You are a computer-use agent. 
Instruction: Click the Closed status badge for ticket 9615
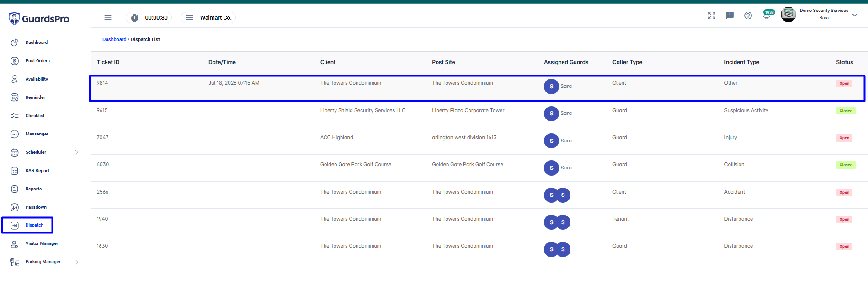click(x=846, y=111)
